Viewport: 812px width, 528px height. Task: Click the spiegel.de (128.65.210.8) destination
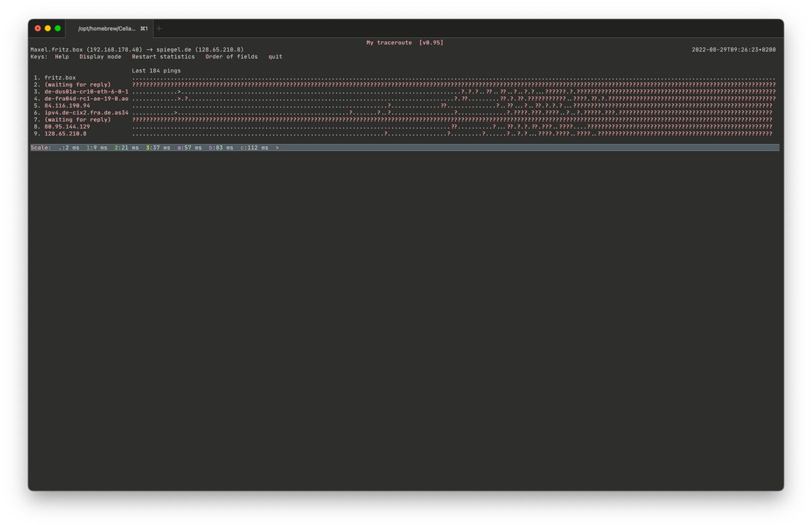point(200,49)
